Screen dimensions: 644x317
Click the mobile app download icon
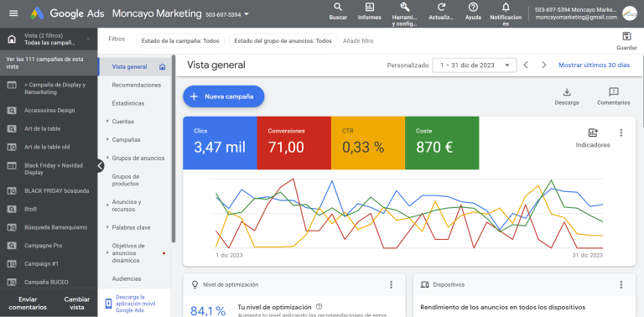coord(108,304)
